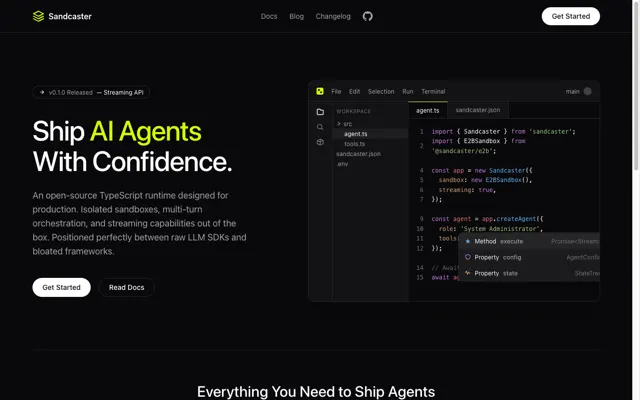Click 'const agent = app.createAgent({' code line
The width and height of the screenshot is (640, 400).
pos(487,219)
